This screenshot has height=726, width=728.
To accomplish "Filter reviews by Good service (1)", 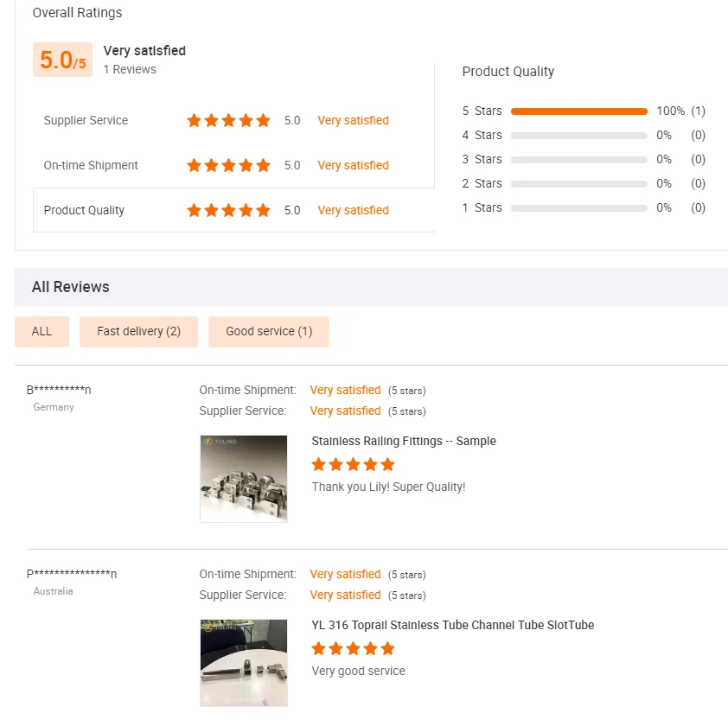I will click(x=269, y=332).
